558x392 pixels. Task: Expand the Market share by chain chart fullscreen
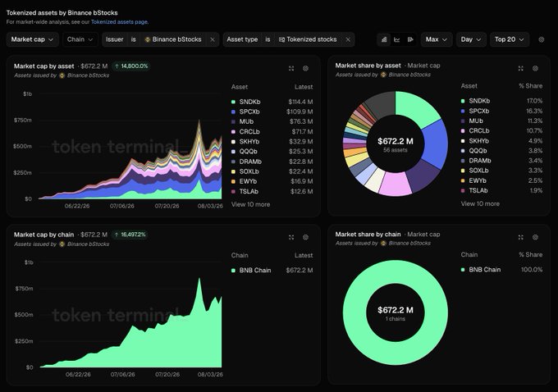click(x=521, y=237)
